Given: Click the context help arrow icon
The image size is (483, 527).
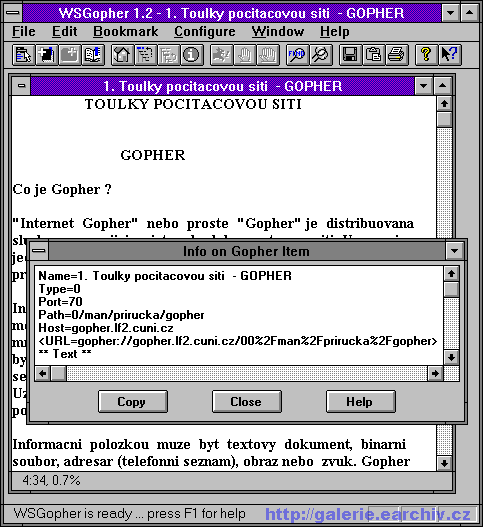Looking at the screenshot, I should 449,55.
